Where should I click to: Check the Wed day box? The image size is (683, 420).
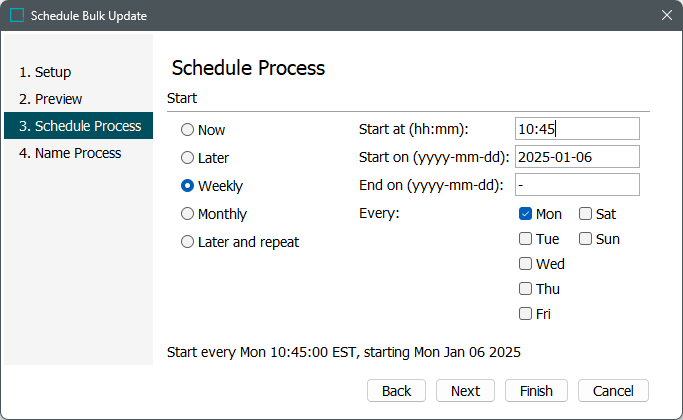[526, 264]
